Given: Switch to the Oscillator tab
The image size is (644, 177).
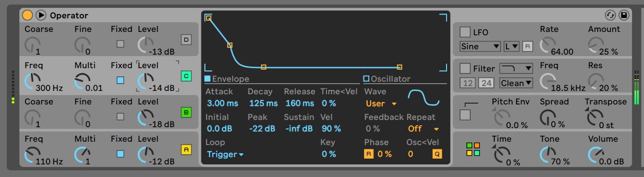Looking at the screenshot, I should click(387, 79).
